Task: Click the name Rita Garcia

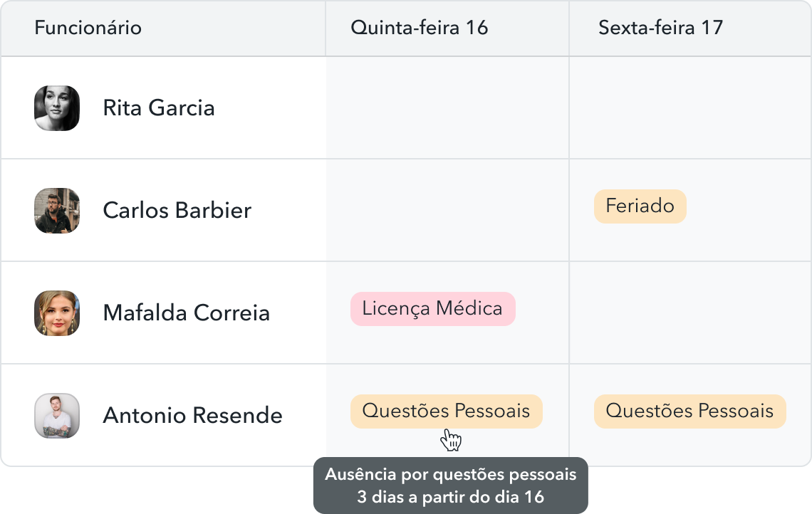Action: pyautogui.click(x=159, y=108)
